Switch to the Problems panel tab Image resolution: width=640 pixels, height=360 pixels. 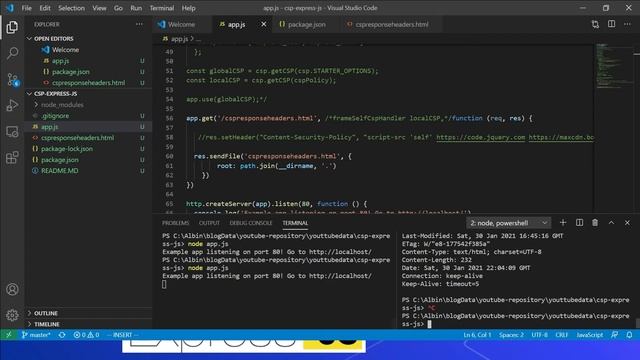[176, 223]
